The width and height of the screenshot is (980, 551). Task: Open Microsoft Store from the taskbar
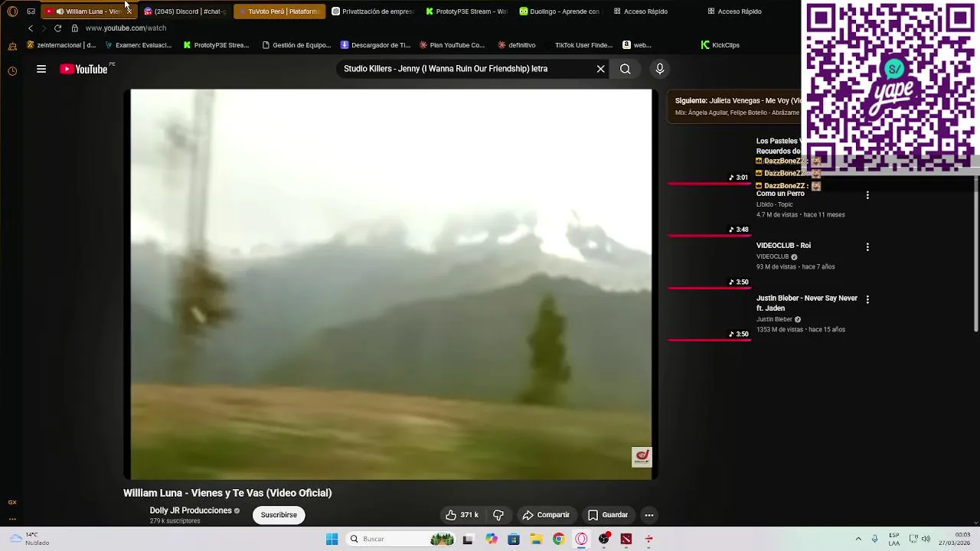click(514, 540)
